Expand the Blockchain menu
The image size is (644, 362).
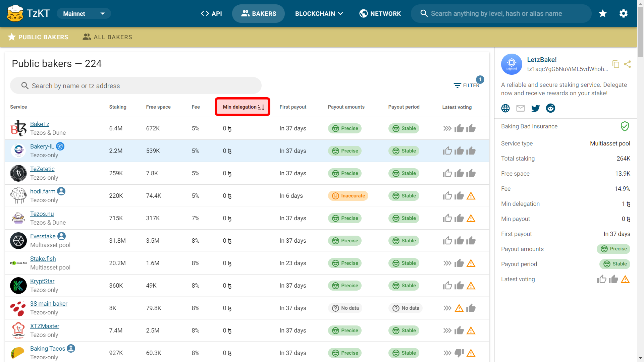pyautogui.click(x=319, y=13)
